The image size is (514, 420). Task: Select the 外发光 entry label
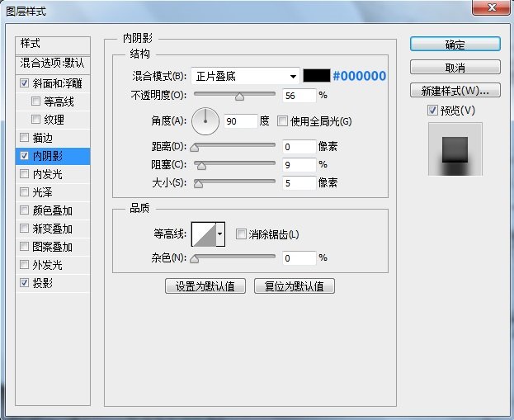[x=47, y=265]
